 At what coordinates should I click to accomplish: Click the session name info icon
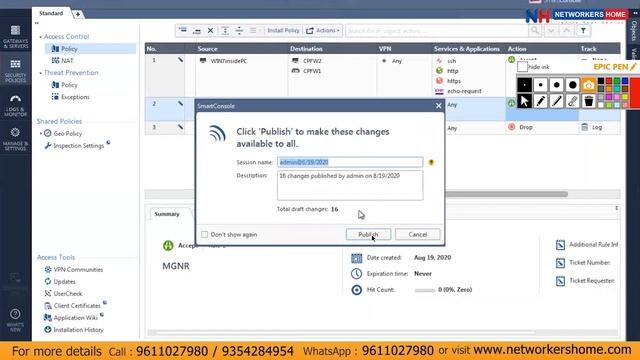(431, 162)
